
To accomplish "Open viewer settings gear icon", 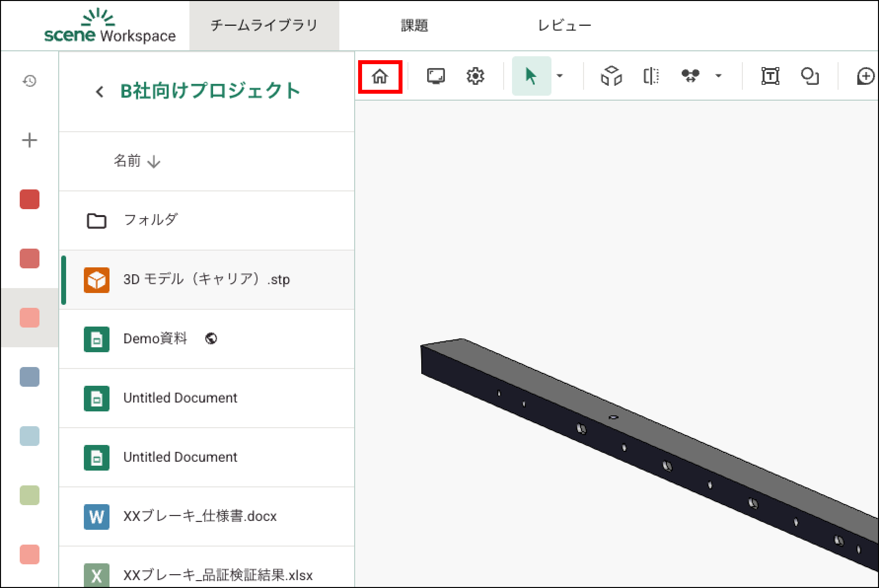I will pos(475,76).
